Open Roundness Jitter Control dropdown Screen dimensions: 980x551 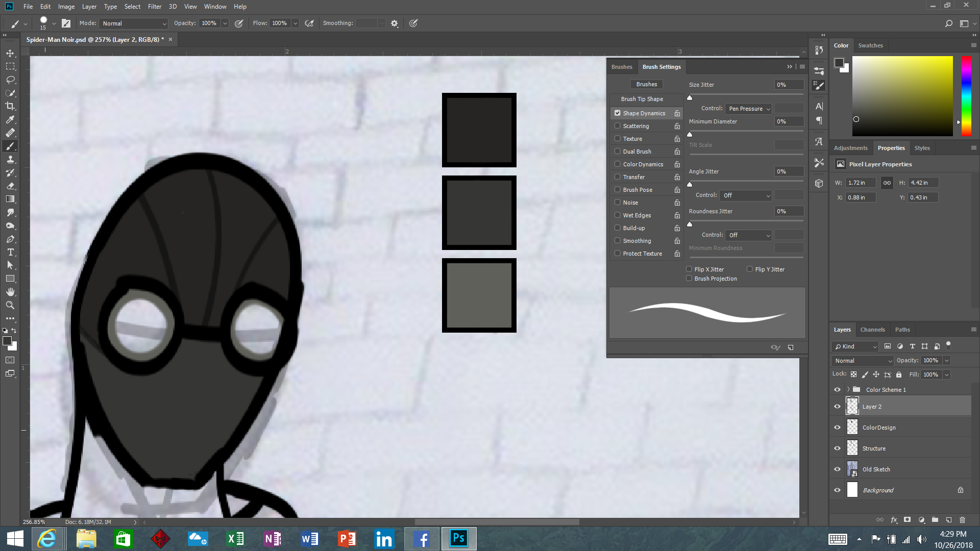749,235
